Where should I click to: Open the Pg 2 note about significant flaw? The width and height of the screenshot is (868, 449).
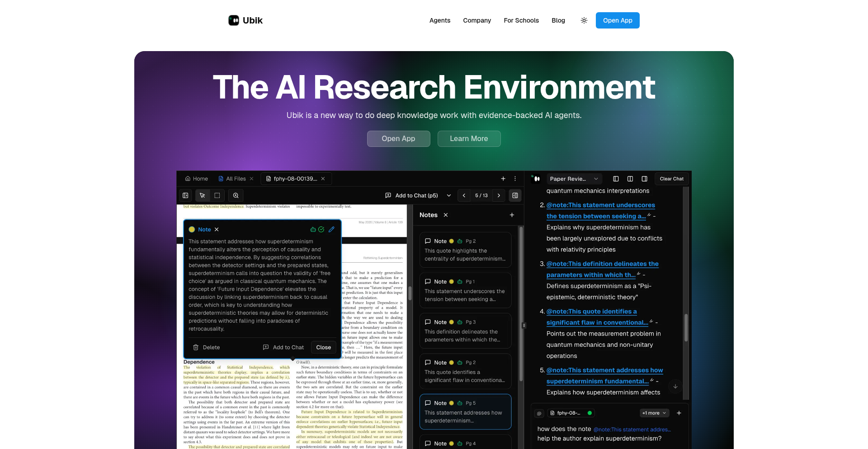(x=465, y=371)
